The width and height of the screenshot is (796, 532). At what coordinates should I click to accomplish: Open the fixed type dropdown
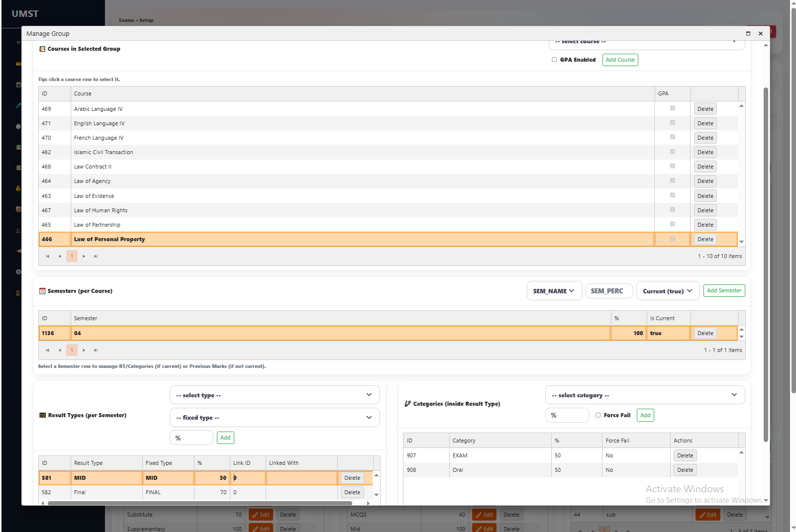click(275, 417)
